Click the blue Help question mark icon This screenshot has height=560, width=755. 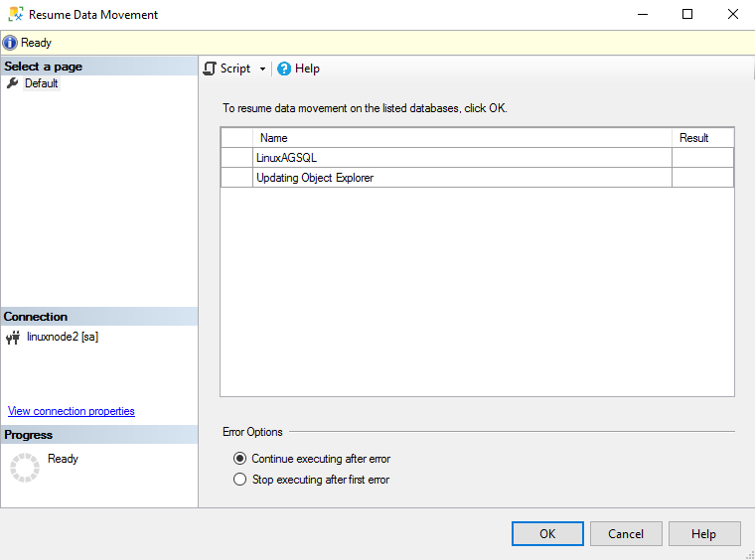click(x=284, y=69)
